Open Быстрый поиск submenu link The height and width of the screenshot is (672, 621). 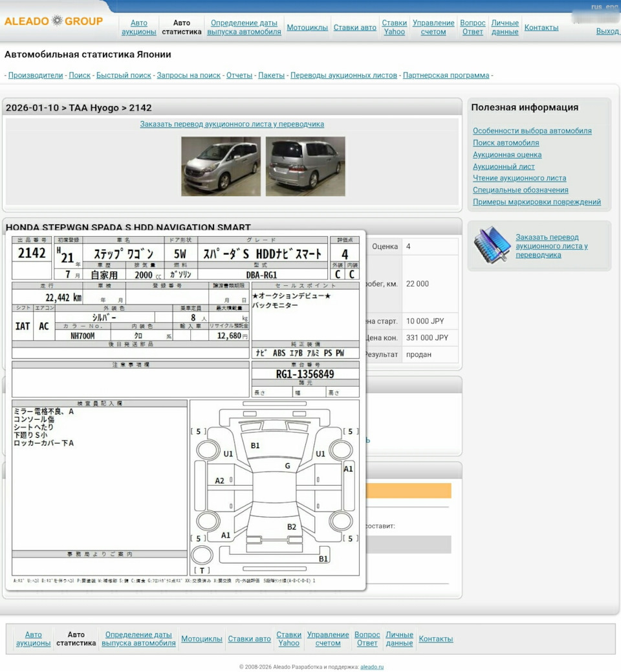(124, 75)
